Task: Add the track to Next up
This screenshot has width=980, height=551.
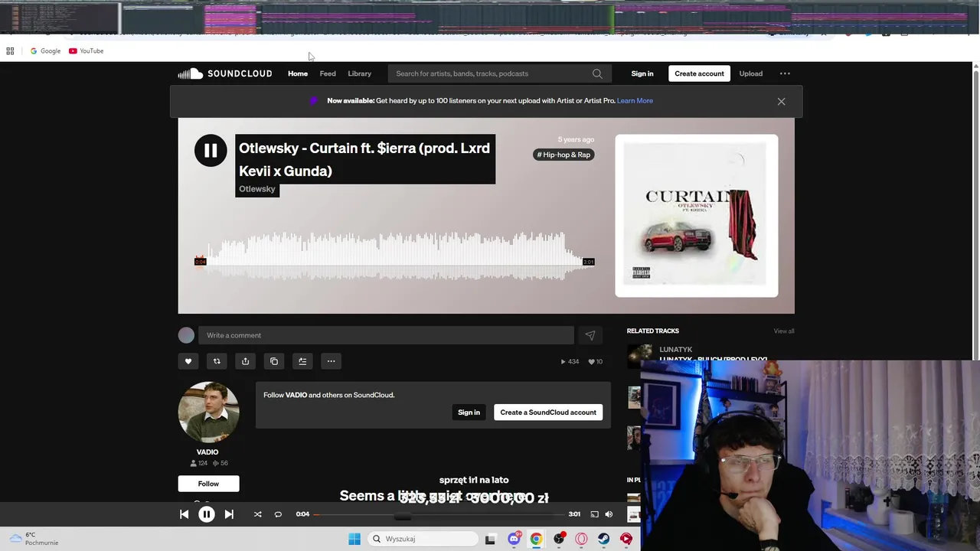Action: point(302,361)
